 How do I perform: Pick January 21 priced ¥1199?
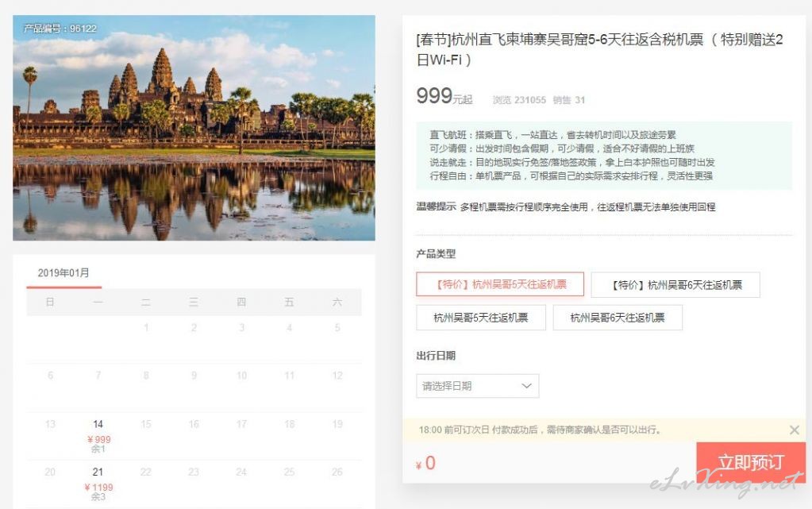98,484
